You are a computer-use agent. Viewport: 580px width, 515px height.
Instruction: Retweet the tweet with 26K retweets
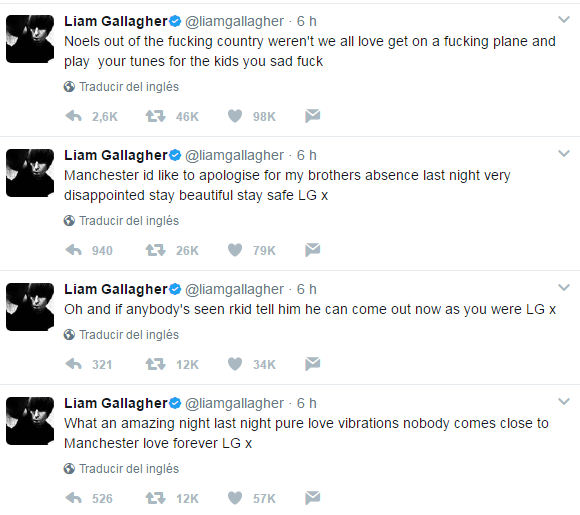[x=155, y=250]
